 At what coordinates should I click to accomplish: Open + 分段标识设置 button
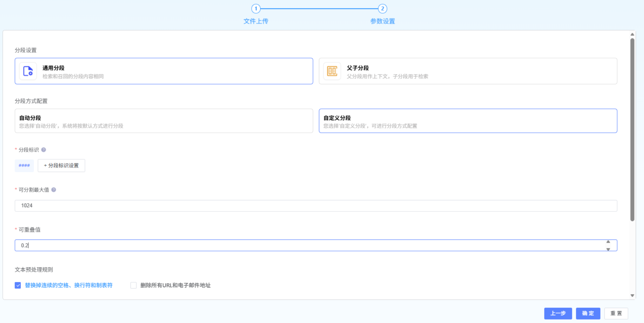(x=61, y=165)
